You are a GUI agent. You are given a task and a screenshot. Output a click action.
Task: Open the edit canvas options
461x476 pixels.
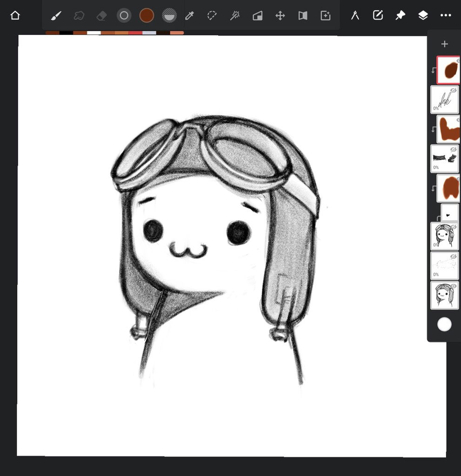378,15
